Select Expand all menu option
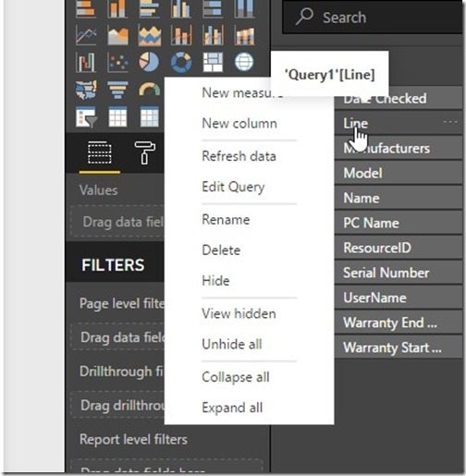The width and height of the screenshot is (466, 476). click(x=232, y=408)
